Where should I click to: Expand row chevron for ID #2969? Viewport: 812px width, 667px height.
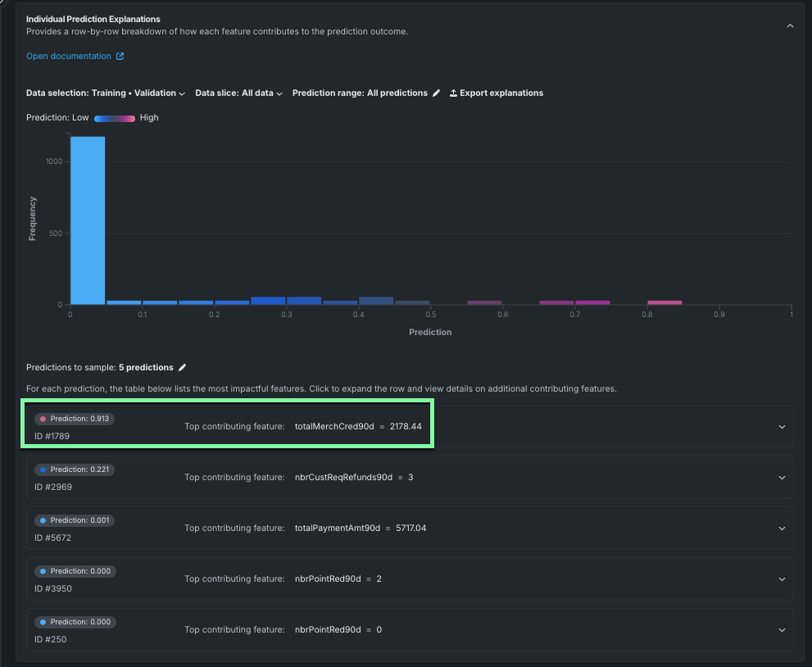[782, 478]
